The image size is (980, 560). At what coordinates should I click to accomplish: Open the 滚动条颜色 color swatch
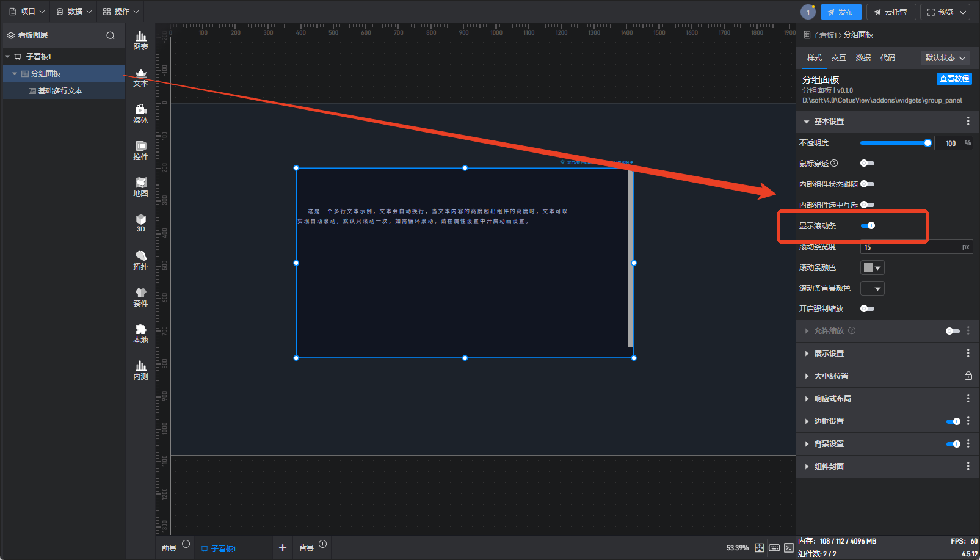click(x=872, y=267)
